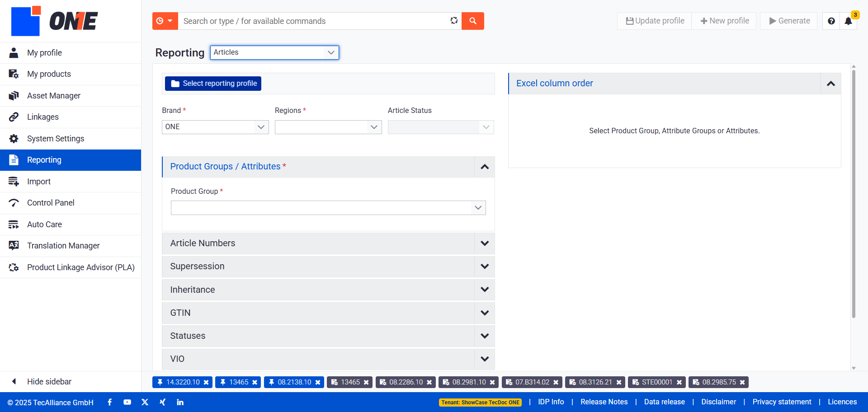Remove the 08.2138.10 pinned tag
The image size is (868, 412).
click(x=318, y=382)
